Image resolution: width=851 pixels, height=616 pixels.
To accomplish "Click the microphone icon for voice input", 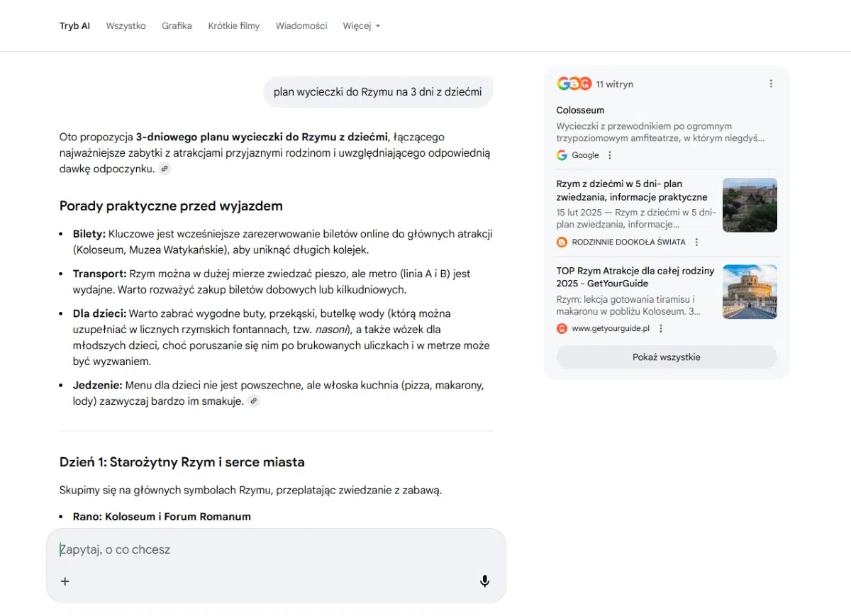I will 484,581.
